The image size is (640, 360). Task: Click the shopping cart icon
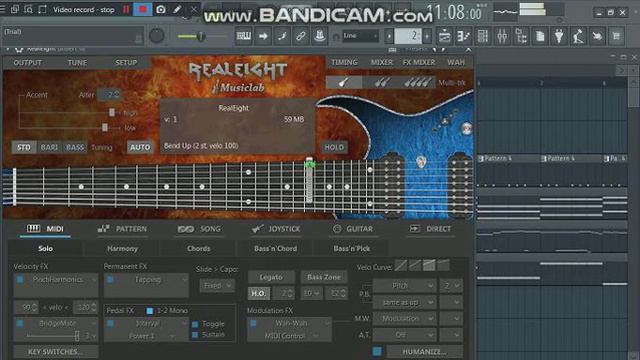click(x=616, y=36)
